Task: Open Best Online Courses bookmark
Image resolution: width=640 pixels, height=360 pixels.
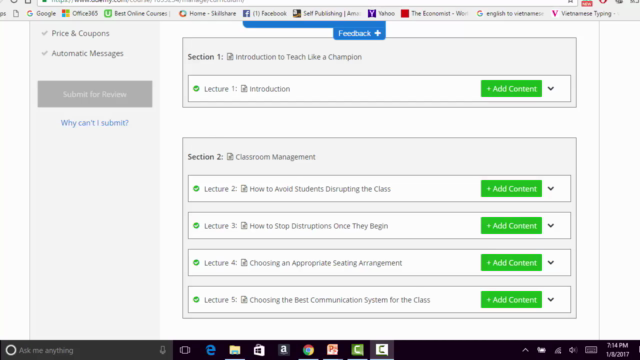Action: pos(137,13)
